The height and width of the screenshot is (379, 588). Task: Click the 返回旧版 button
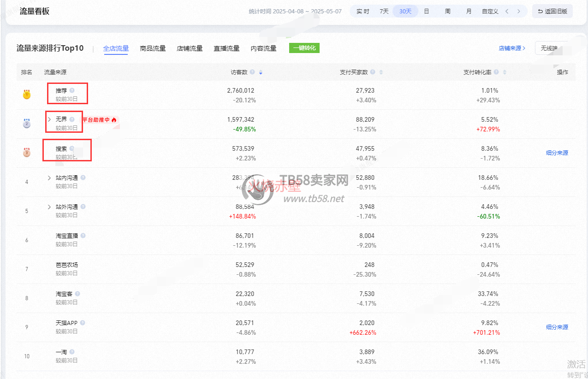(x=552, y=11)
